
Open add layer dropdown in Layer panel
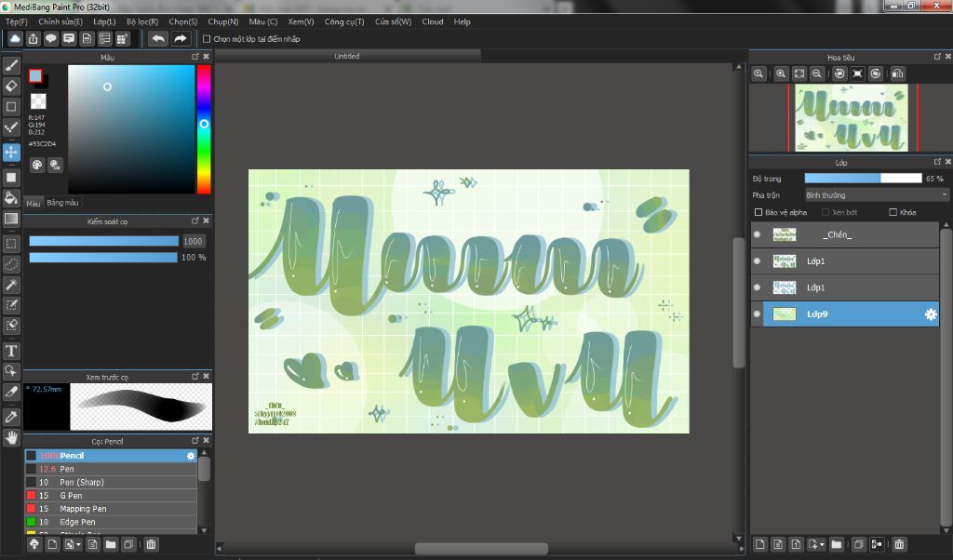823,545
